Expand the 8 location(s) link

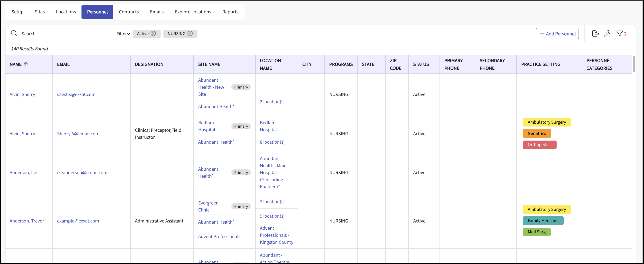tap(272, 142)
